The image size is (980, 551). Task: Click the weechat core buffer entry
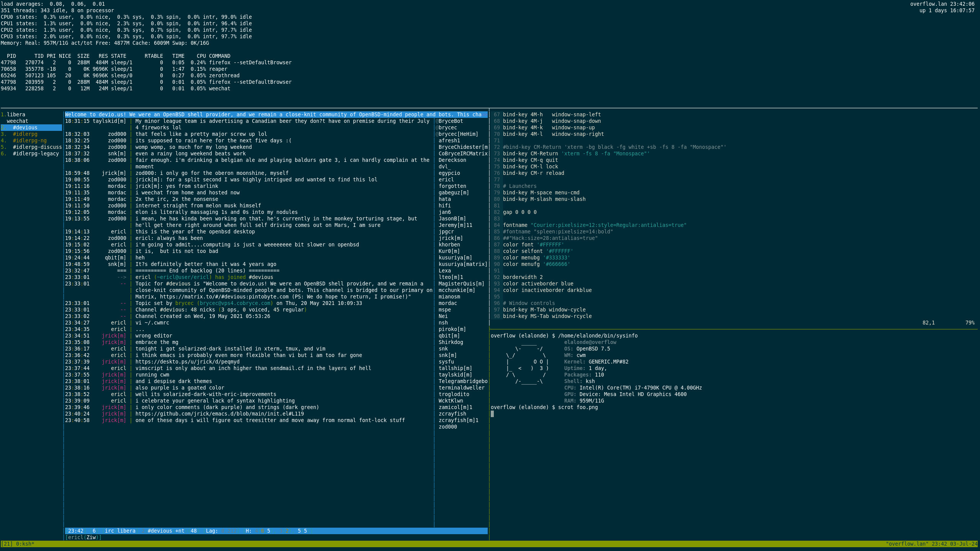point(18,121)
